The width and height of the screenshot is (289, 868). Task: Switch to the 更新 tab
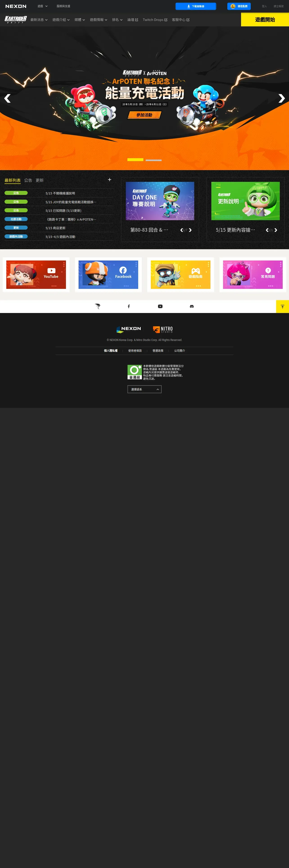pos(40,180)
